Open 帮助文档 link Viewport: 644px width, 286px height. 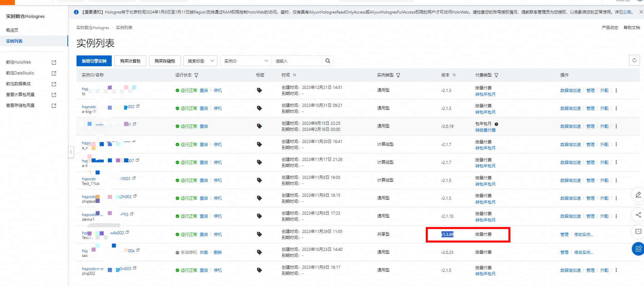tap(632, 28)
